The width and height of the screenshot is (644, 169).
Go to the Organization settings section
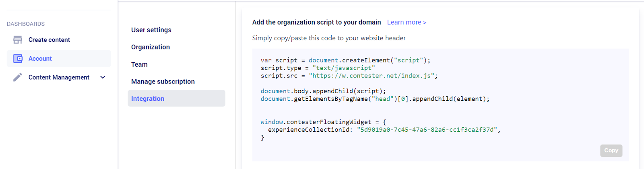pos(151,47)
